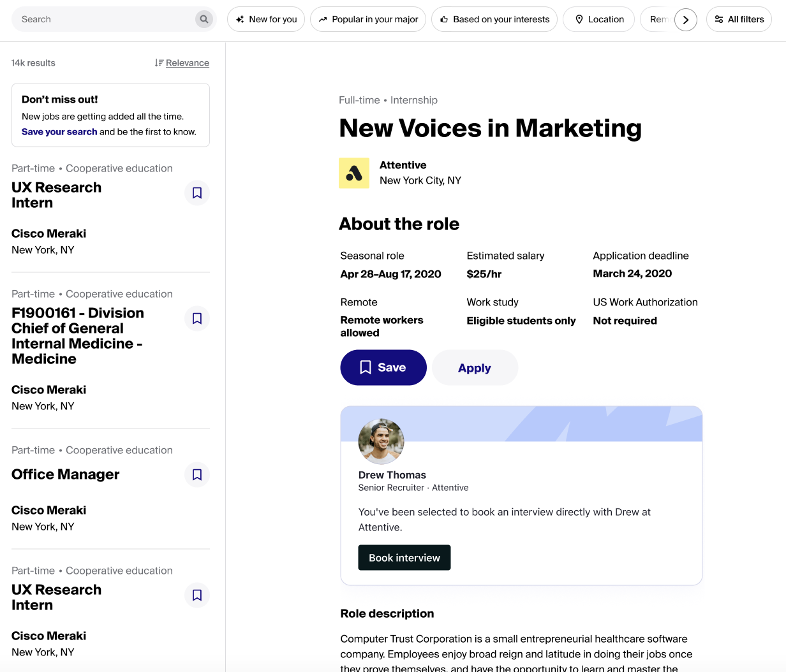The height and width of the screenshot is (672, 786).
Task: Select Popular in your major filter
Action: click(x=368, y=19)
